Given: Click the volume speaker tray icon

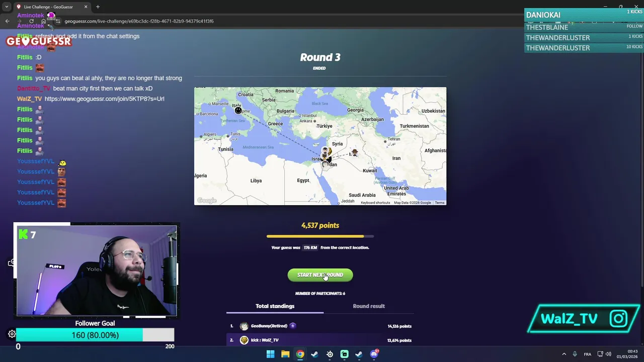Looking at the screenshot, I should 608,354.
